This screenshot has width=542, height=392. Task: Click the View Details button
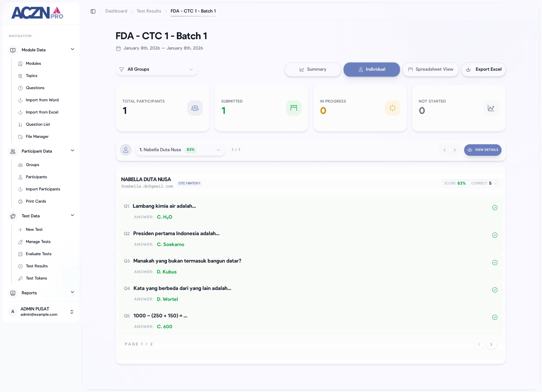pos(483,150)
